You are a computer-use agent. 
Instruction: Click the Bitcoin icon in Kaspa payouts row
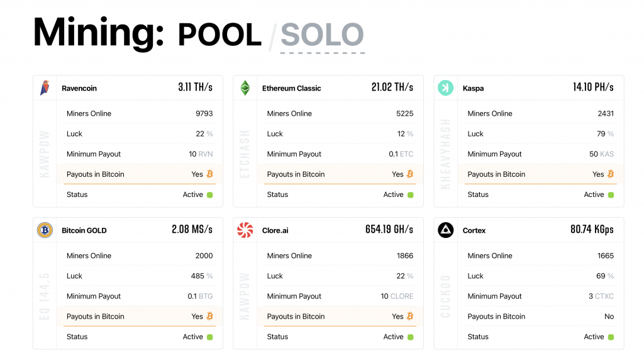(611, 174)
